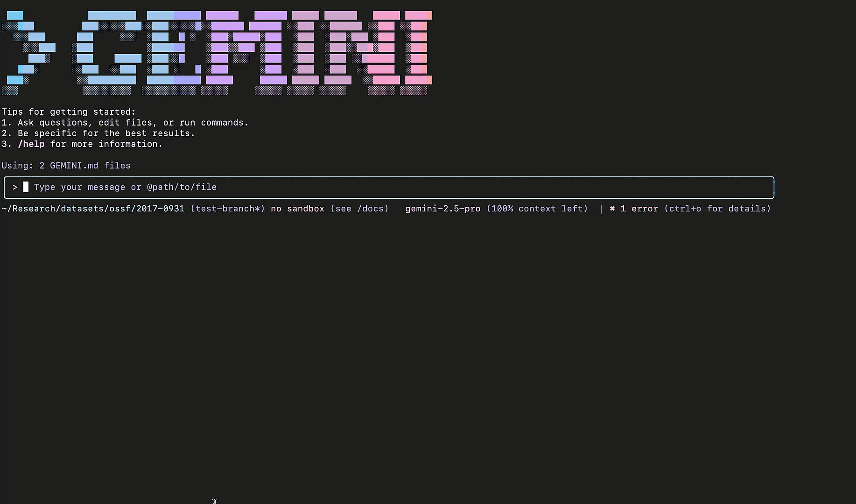Viewport: 856px width, 504px height.
Task: Select the /help command text
Action: 31,144
